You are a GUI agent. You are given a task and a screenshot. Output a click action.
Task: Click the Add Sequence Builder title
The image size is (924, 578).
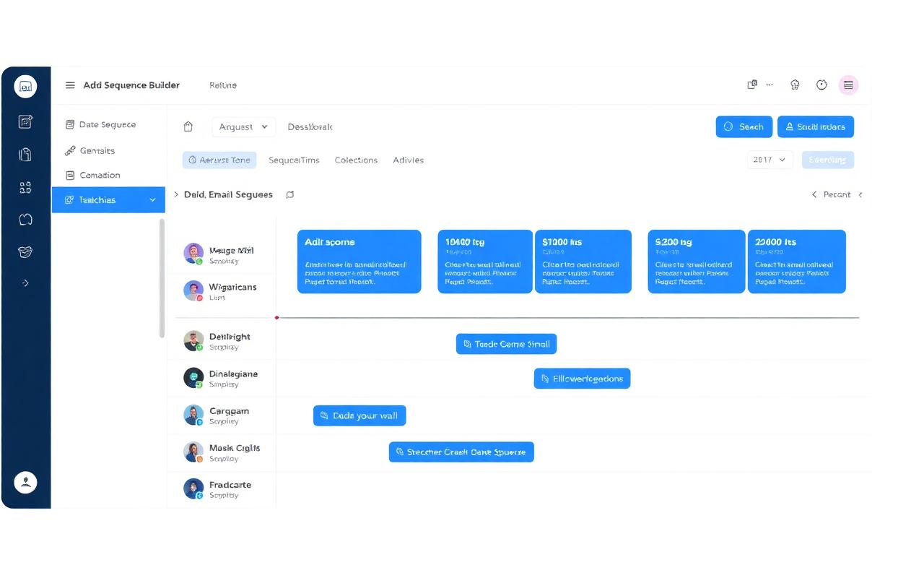pyautogui.click(x=131, y=85)
